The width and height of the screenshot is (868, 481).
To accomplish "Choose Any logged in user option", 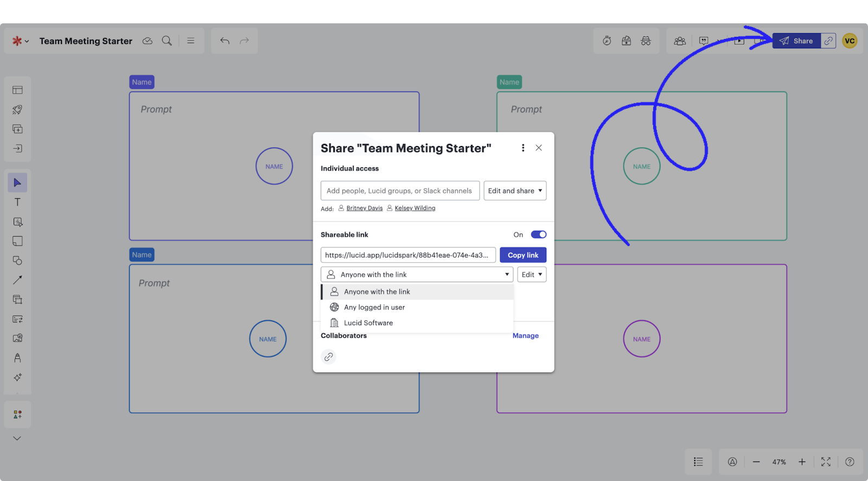I will click(417, 307).
